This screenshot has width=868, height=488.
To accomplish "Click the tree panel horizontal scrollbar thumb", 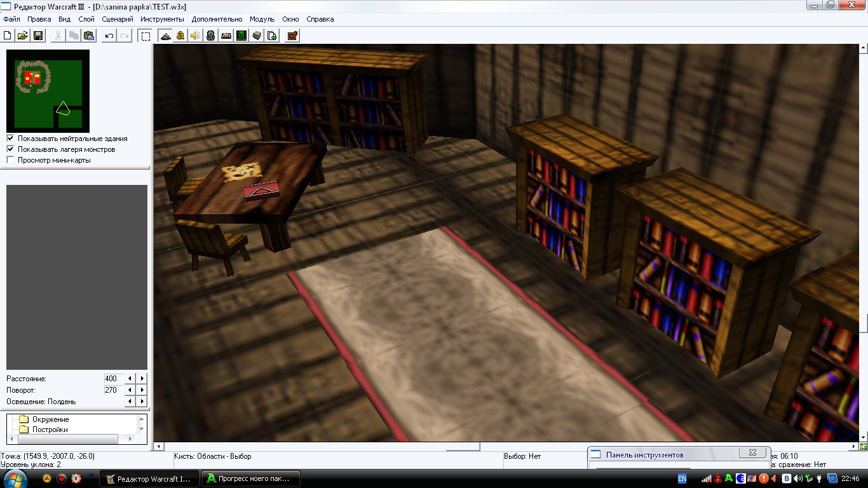I will coord(67,439).
